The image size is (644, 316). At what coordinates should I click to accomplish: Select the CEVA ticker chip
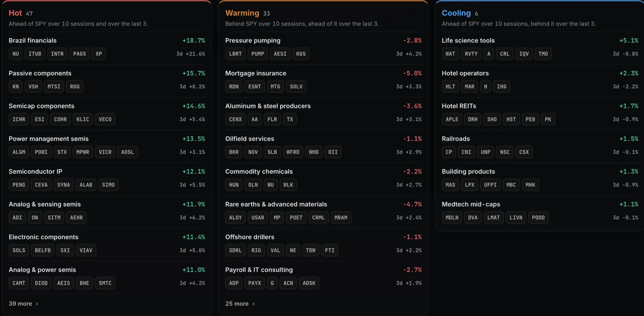(41, 185)
